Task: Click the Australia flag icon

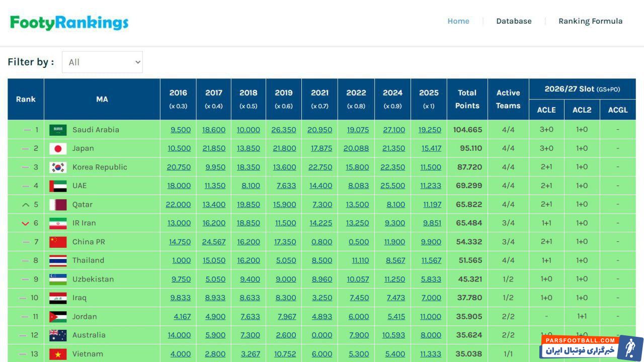Action: [58, 335]
